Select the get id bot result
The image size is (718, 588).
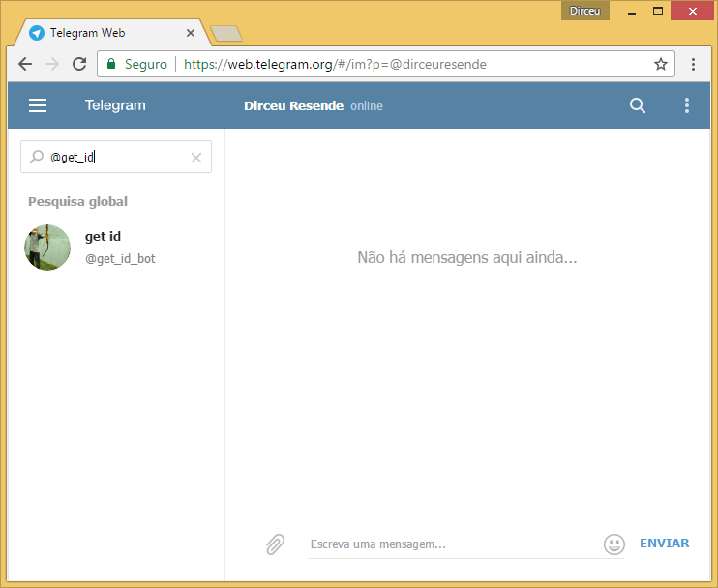[116, 248]
